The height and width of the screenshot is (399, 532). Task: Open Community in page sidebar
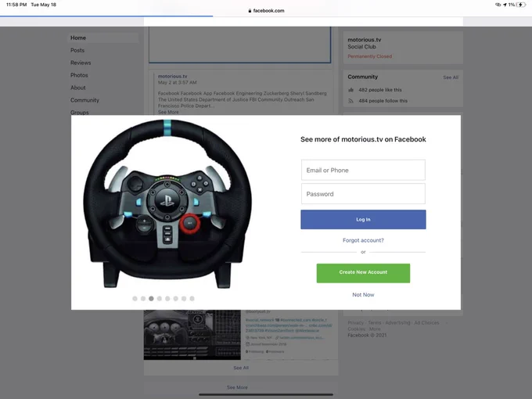coord(84,100)
